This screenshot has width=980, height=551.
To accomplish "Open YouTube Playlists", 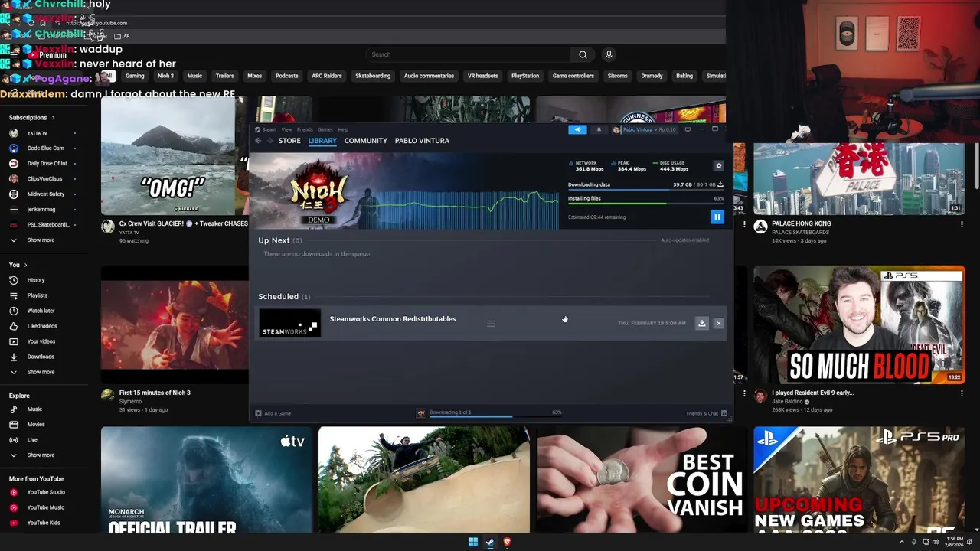I will [x=38, y=295].
